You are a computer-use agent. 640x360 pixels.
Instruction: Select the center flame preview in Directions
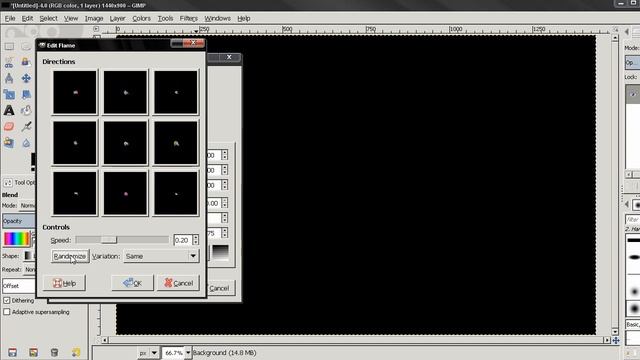point(125,143)
